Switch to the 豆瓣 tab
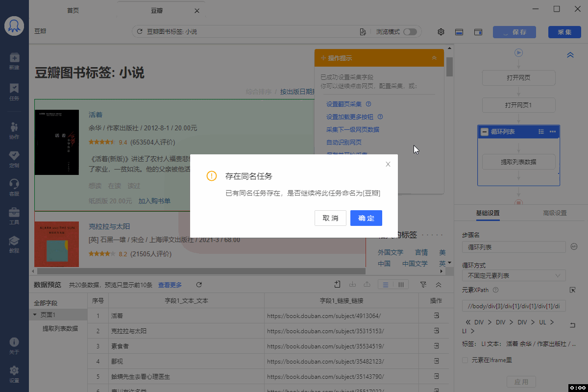 157,10
